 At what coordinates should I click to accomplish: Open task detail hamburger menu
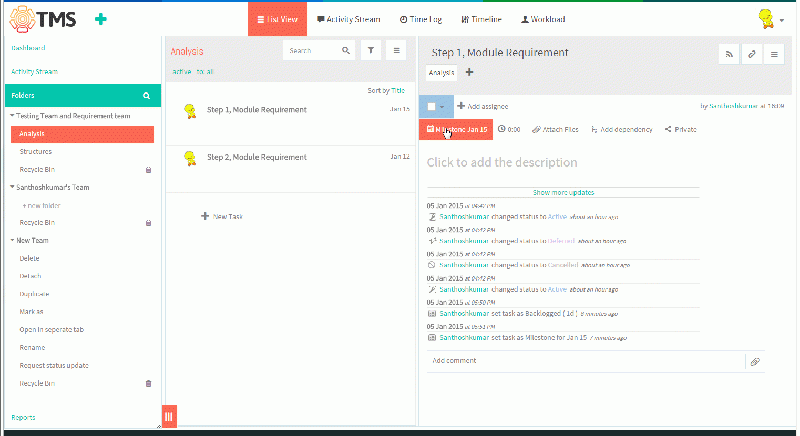tap(774, 54)
